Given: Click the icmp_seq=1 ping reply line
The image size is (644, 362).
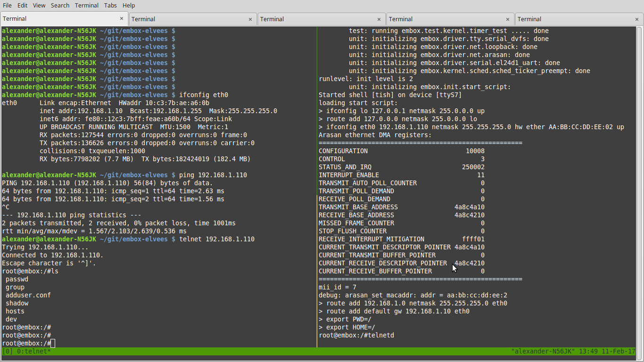Looking at the screenshot, I should coord(113,191).
